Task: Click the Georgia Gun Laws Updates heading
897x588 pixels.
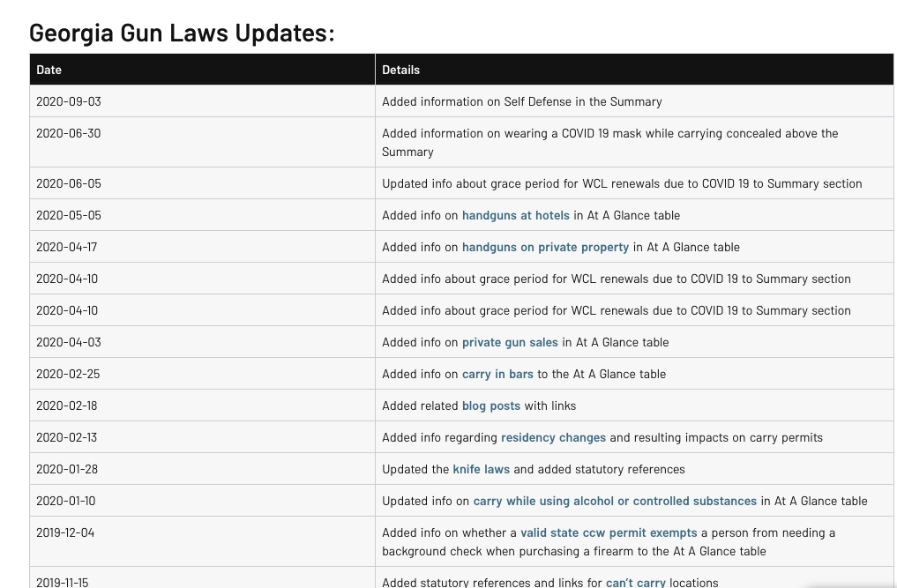Action: click(x=182, y=33)
